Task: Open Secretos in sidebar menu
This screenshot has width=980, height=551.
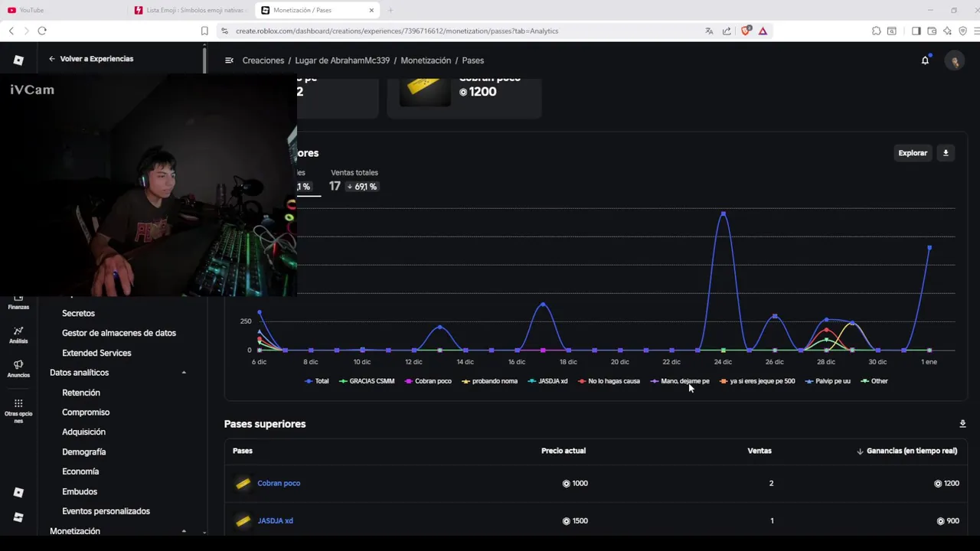Action: [x=78, y=314]
